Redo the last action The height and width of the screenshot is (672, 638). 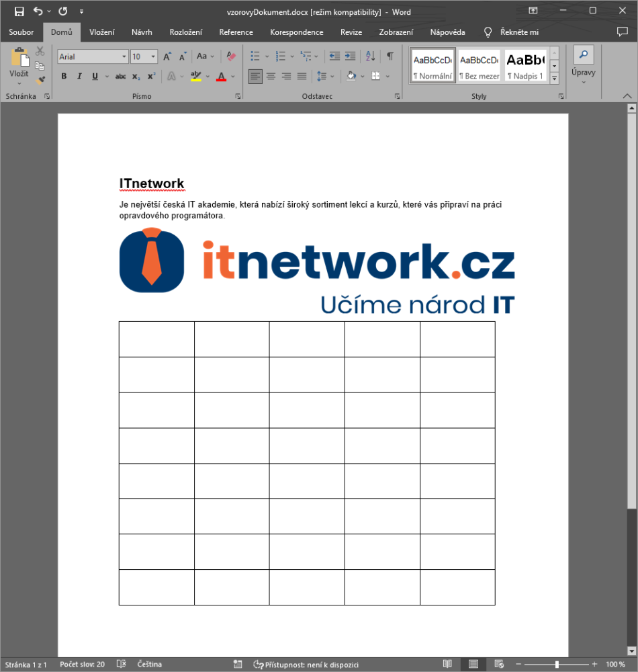point(63,11)
